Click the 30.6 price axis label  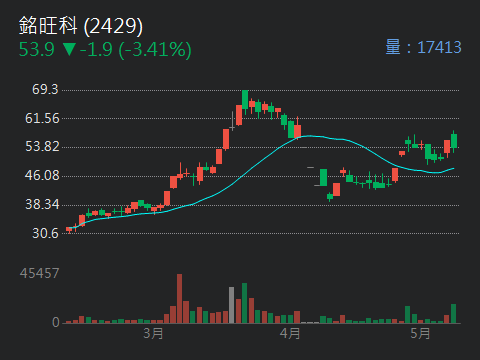45,233
